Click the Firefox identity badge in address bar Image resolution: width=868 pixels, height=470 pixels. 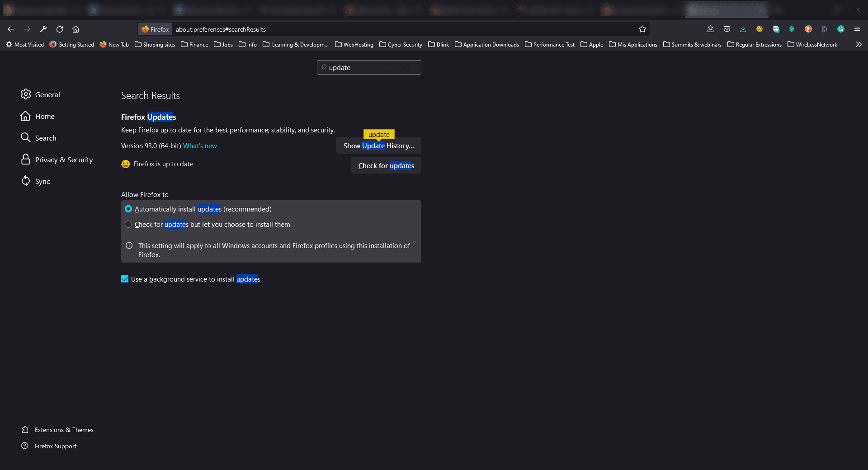pos(155,29)
